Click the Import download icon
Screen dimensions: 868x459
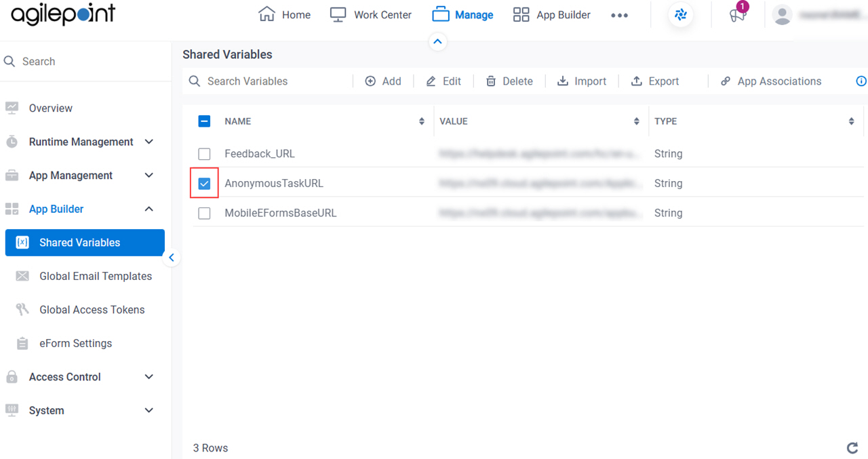pyautogui.click(x=563, y=81)
